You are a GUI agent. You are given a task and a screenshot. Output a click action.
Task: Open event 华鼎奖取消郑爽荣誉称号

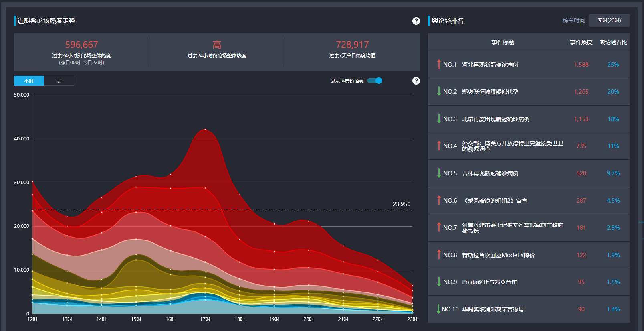(493, 309)
